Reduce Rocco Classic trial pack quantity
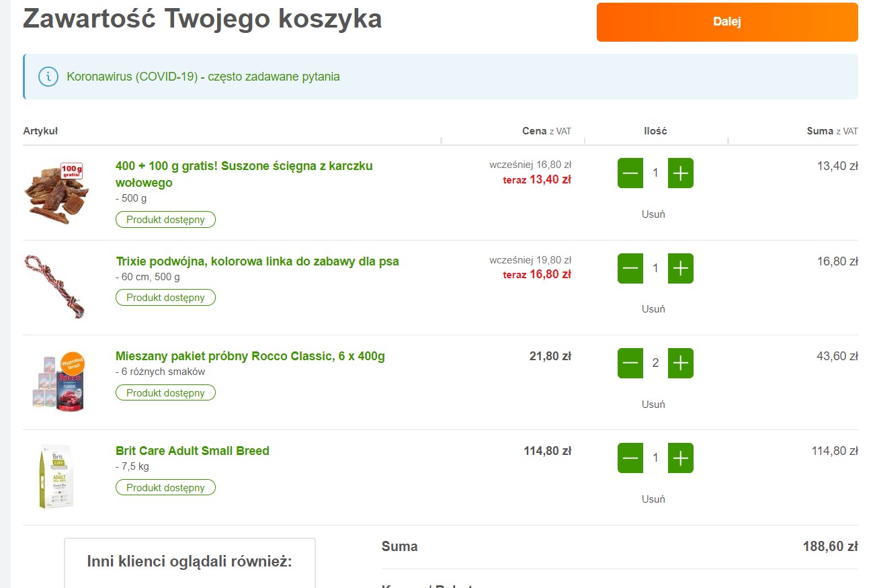The height and width of the screenshot is (588, 871). (x=630, y=364)
